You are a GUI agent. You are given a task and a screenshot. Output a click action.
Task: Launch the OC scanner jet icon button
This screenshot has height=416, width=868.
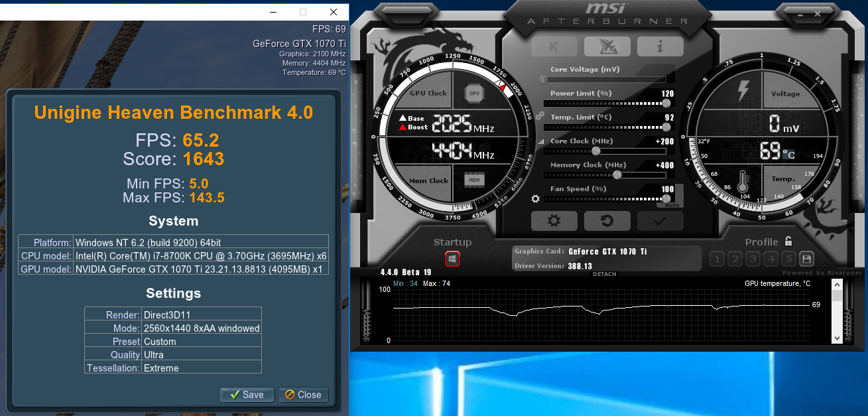(x=607, y=46)
